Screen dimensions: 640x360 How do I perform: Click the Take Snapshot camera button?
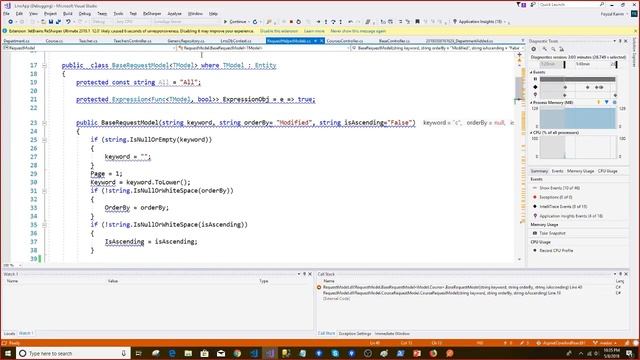tap(549, 233)
